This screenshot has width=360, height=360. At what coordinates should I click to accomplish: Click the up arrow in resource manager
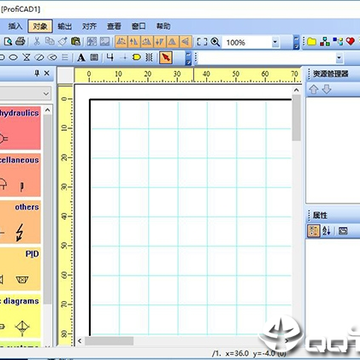tap(314, 89)
